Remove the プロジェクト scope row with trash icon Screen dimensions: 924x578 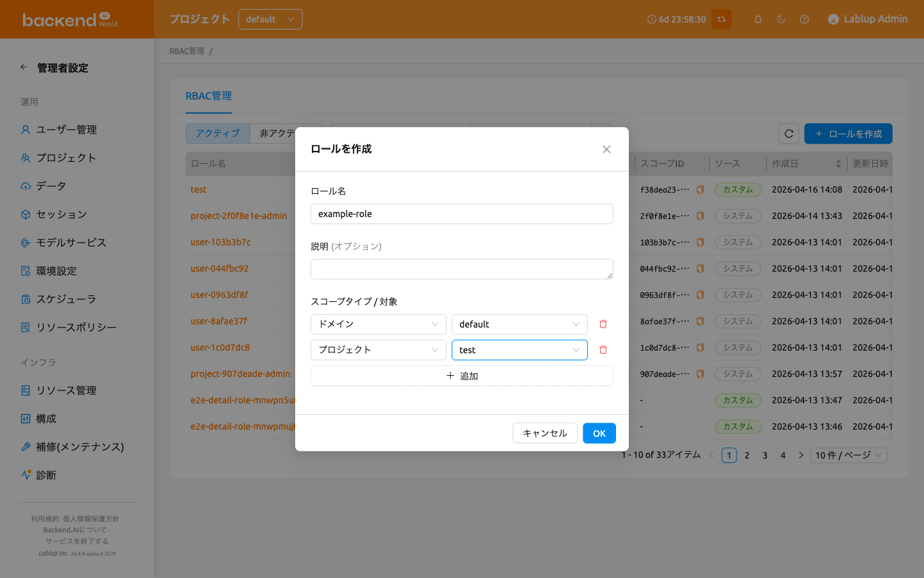tap(603, 350)
